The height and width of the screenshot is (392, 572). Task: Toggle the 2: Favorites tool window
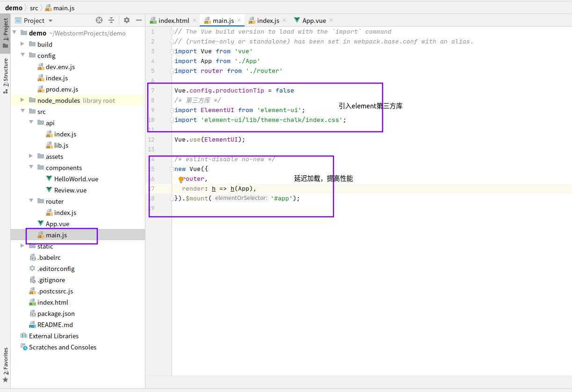pyautogui.click(x=5, y=365)
